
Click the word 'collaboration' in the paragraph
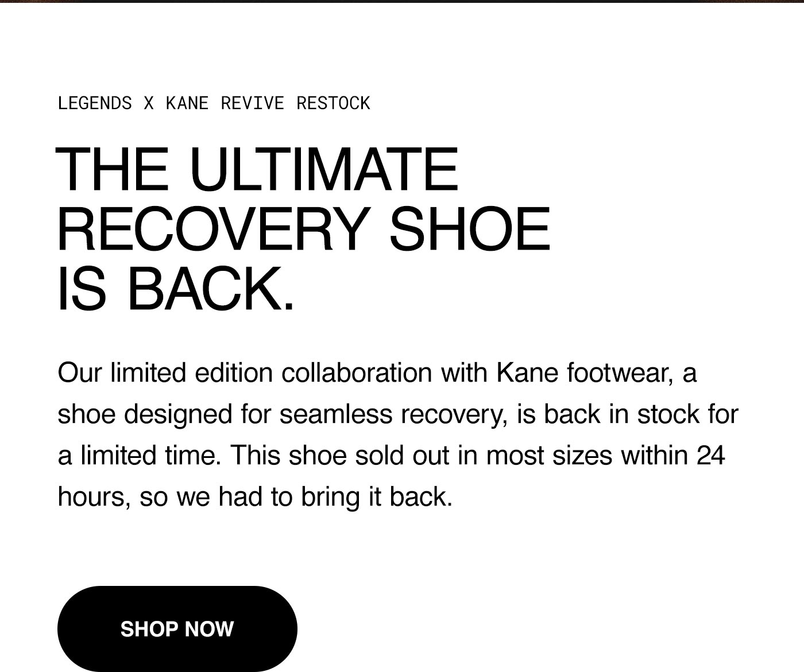pos(357,373)
